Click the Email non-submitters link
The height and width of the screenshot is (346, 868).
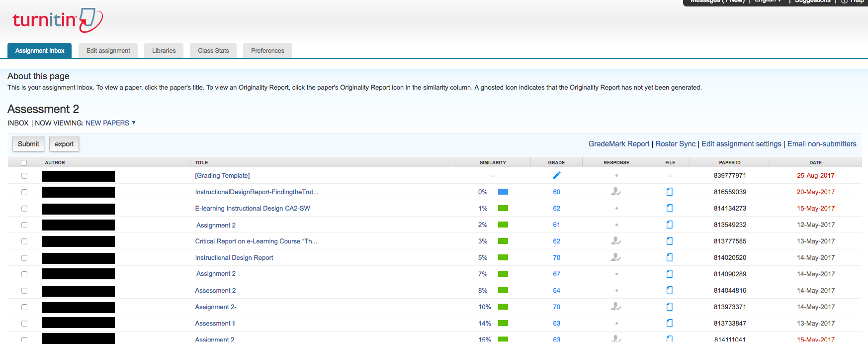[822, 144]
